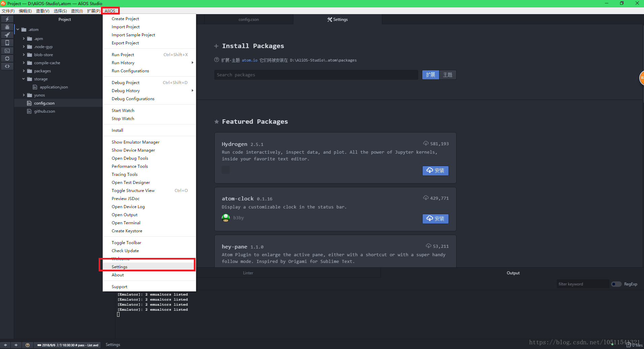This screenshot has height=349, width=644.
Task: Click the back arrow in status bar
Action: pos(5,345)
